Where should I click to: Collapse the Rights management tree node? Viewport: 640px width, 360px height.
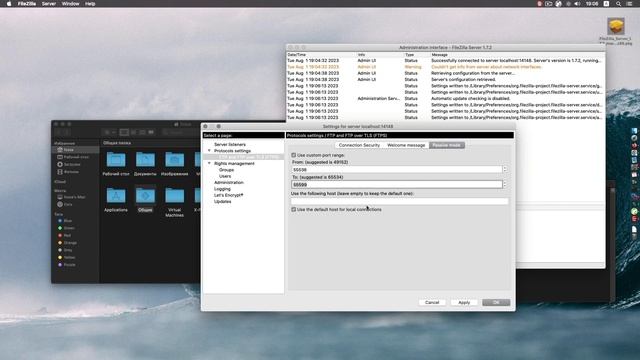209,164
